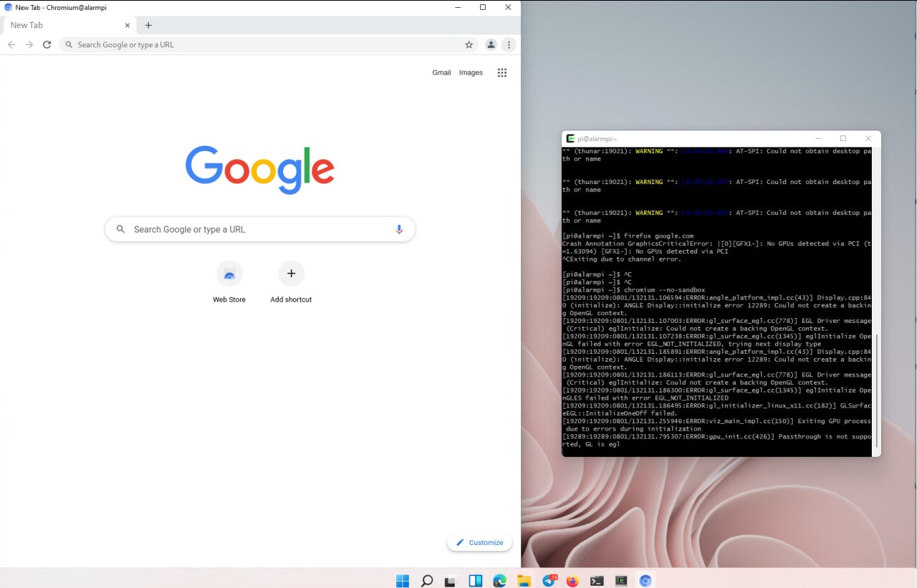Focus the Chromium address bar
The image size is (917, 588).
(x=269, y=44)
